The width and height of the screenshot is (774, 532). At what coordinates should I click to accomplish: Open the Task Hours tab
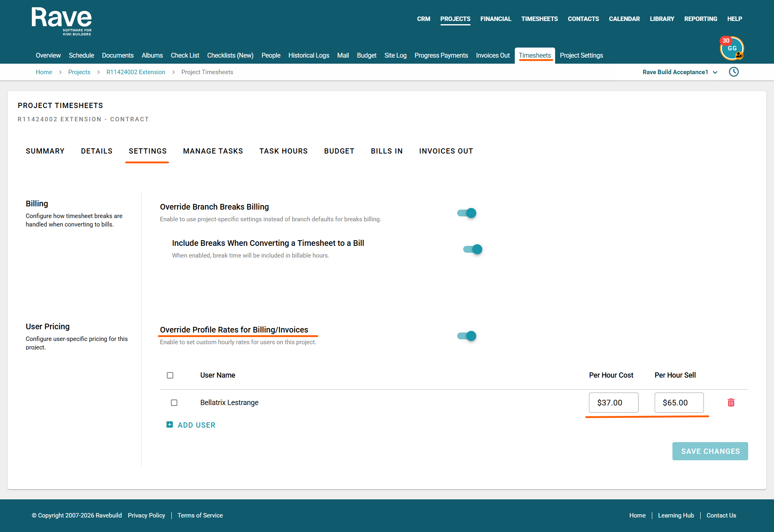tap(283, 151)
